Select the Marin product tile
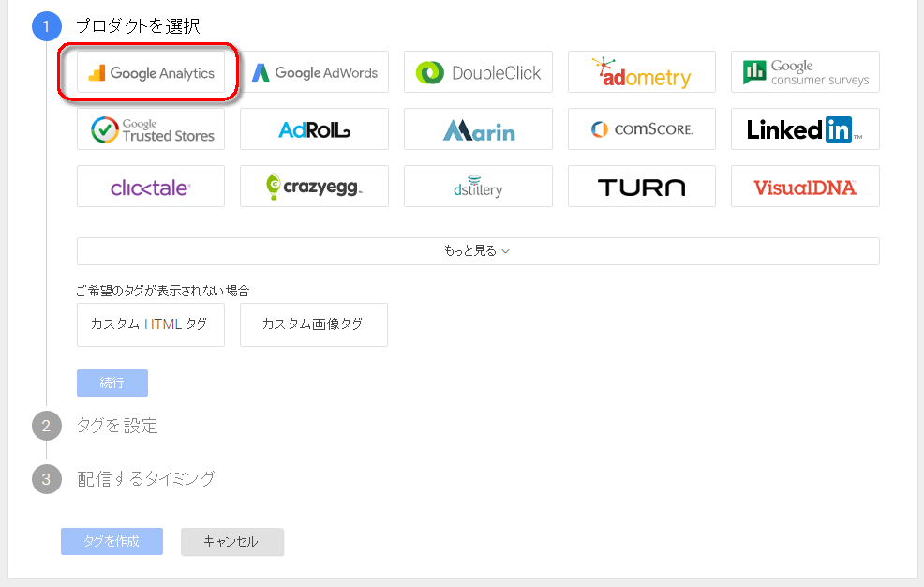The image size is (924, 587). pos(478,129)
